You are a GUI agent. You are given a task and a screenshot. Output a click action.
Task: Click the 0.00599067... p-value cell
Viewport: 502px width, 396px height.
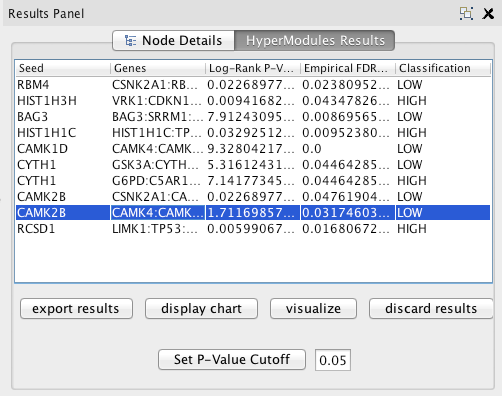tap(253, 229)
